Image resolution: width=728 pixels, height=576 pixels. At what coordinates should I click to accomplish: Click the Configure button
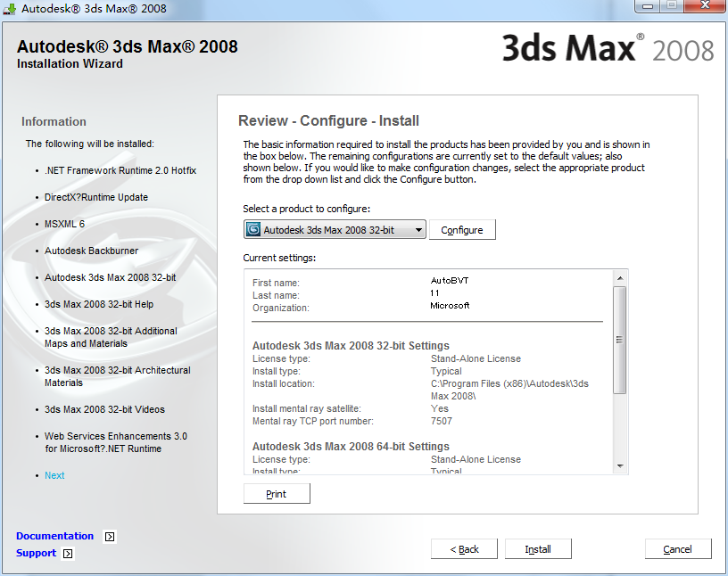pyautogui.click(x=462, y=230)
